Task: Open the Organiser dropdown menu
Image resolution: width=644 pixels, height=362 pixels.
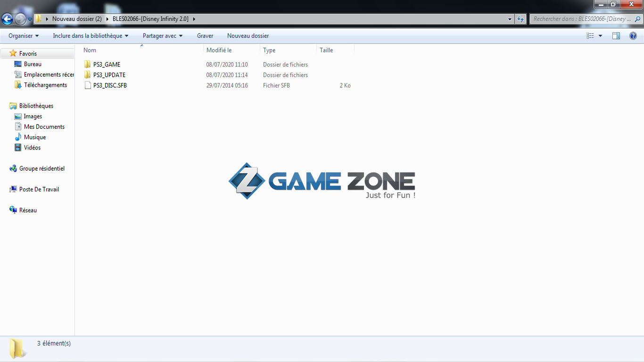Action: [x=24, y=36]
